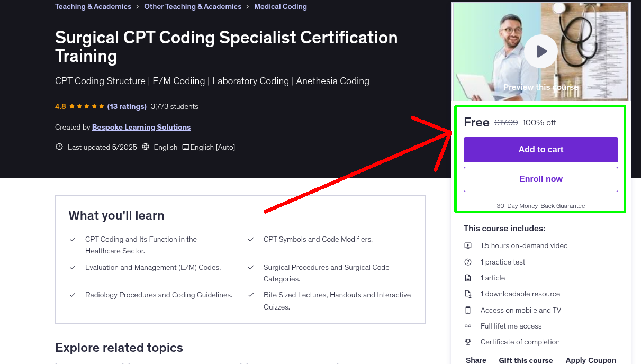Open the Medical Coding breadcrumb category

pyautogui.click(x=281, y=6)
